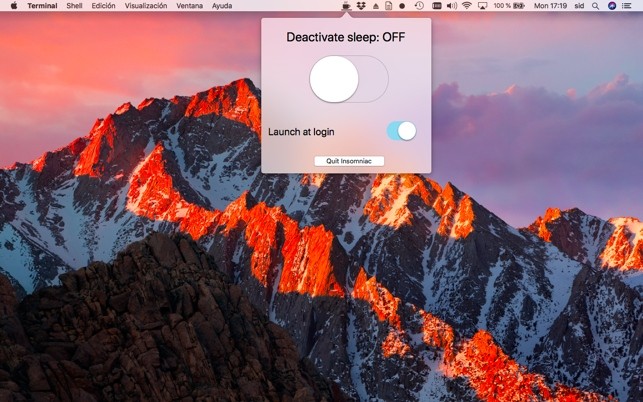643x402 pixels.
Task: Disable the Launch at login switch
Action: point(401,131)
